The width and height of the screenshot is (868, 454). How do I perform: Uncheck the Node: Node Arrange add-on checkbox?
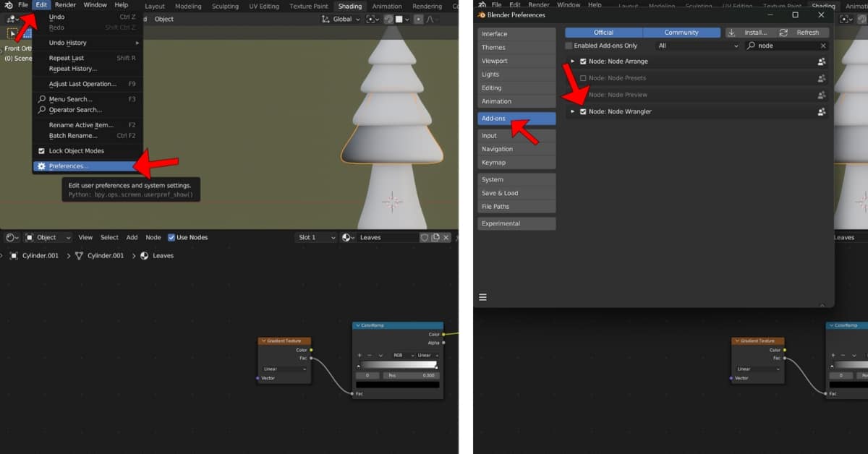coord(583,61)
